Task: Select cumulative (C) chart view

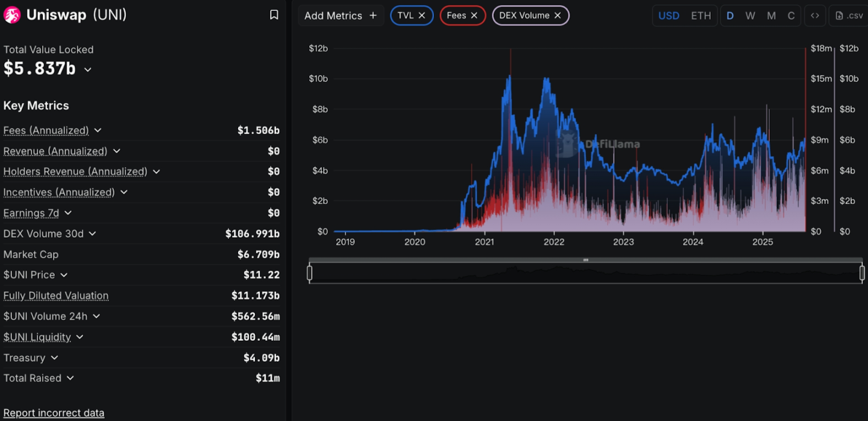Action: (x=791, y=16)
